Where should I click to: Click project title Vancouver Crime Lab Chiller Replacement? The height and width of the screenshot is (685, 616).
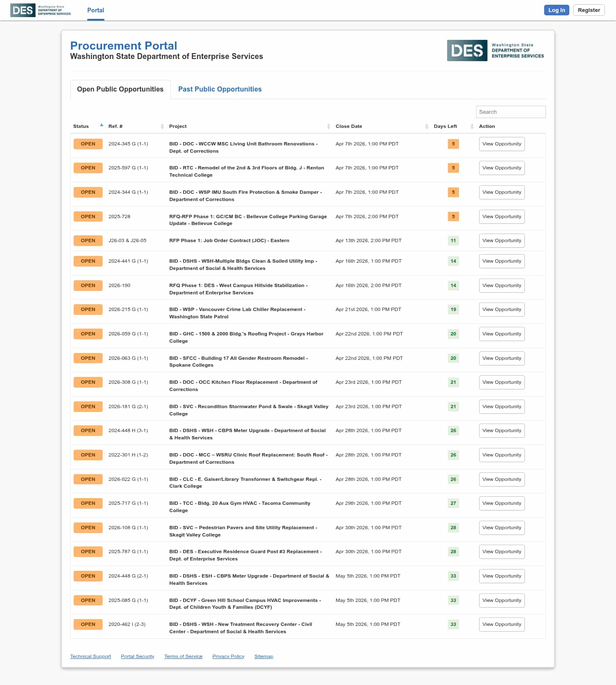[237, 313]
